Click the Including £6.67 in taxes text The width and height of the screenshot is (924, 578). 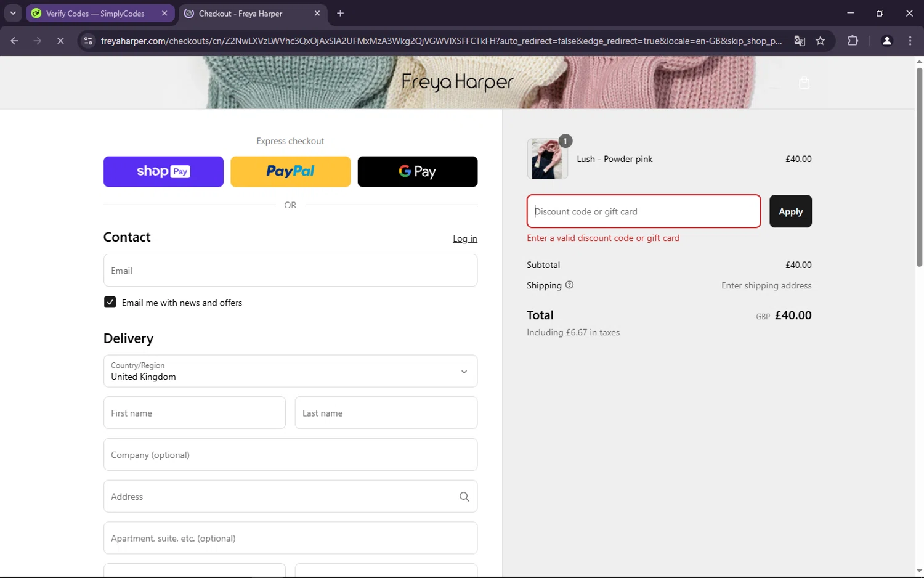[573, 332]
